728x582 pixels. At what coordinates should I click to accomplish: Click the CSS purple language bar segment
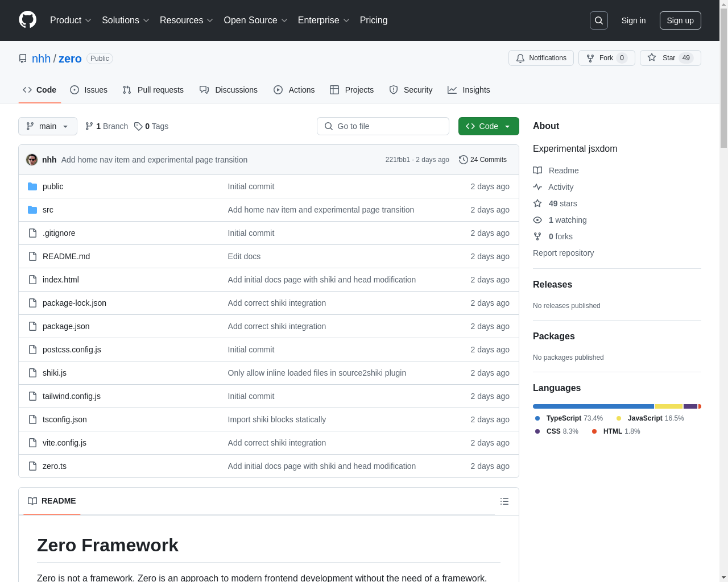tap(690, 406)
